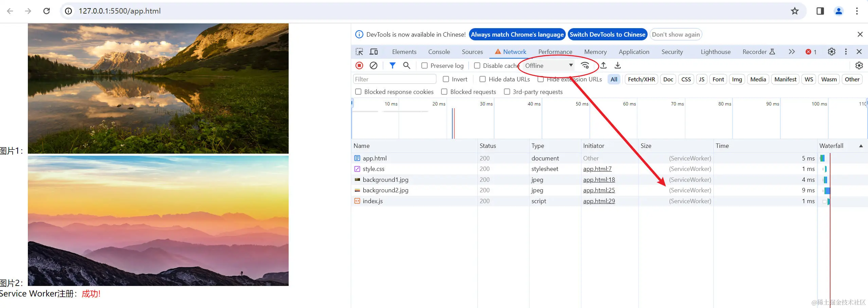Filter requests by JS type
868x308 pixels.
click(x=702, y=79)
